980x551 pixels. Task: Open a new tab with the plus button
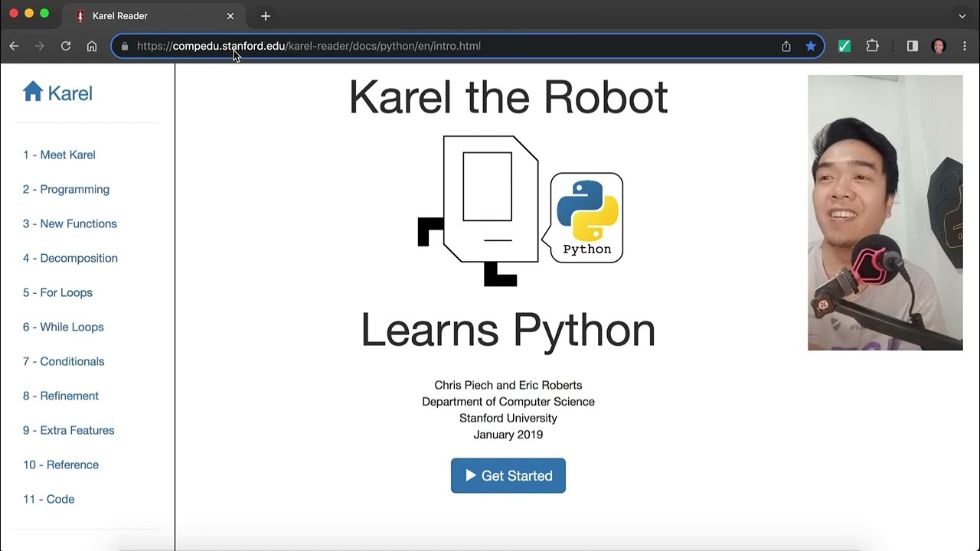pyautogui.click(x=266, y=15)
